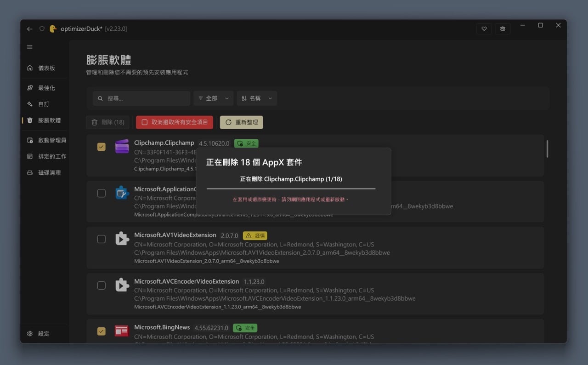The height and width of the screenshot is (365, 588).
Task: Click version 2.0.7.0 text
Action: 230,235
